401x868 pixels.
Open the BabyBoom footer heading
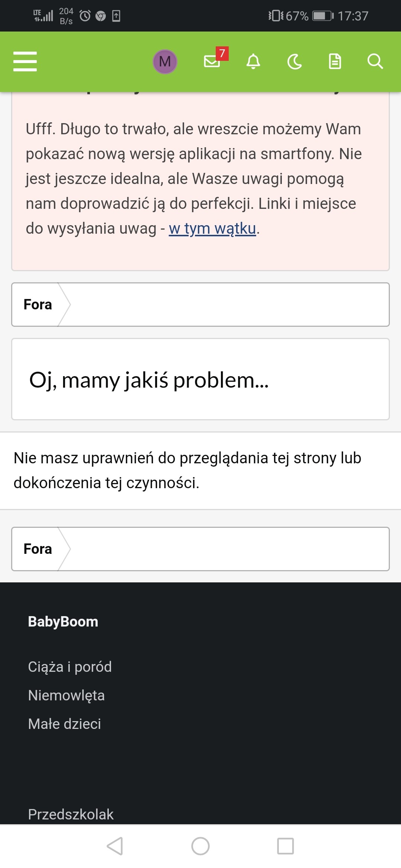(63, 622)
